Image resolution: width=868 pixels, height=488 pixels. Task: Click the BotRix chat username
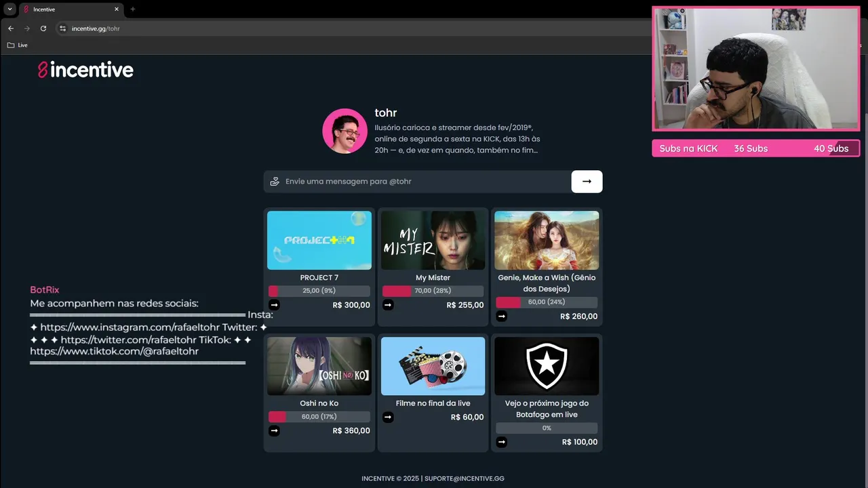tap(45, 290)
